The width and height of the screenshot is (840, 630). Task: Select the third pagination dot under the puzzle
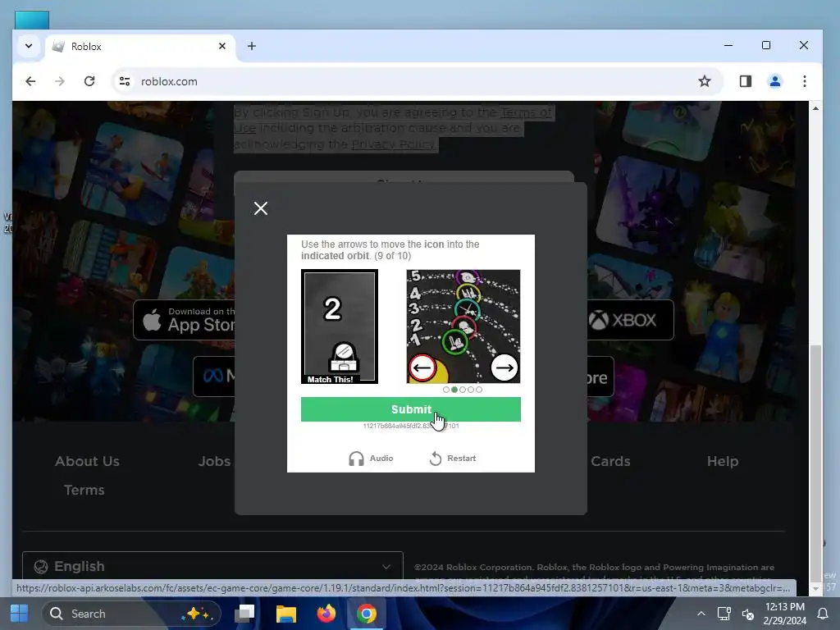point(463,390)
